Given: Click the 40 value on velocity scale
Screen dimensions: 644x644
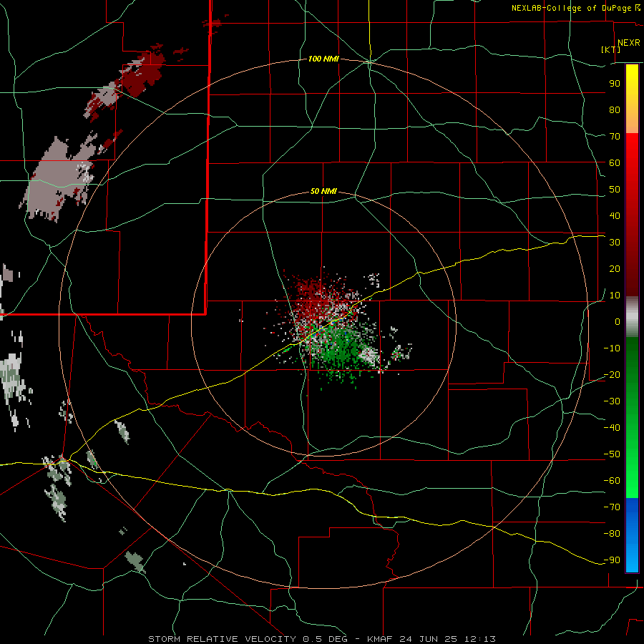Looking at the screenshot, I should click(615, 215).
